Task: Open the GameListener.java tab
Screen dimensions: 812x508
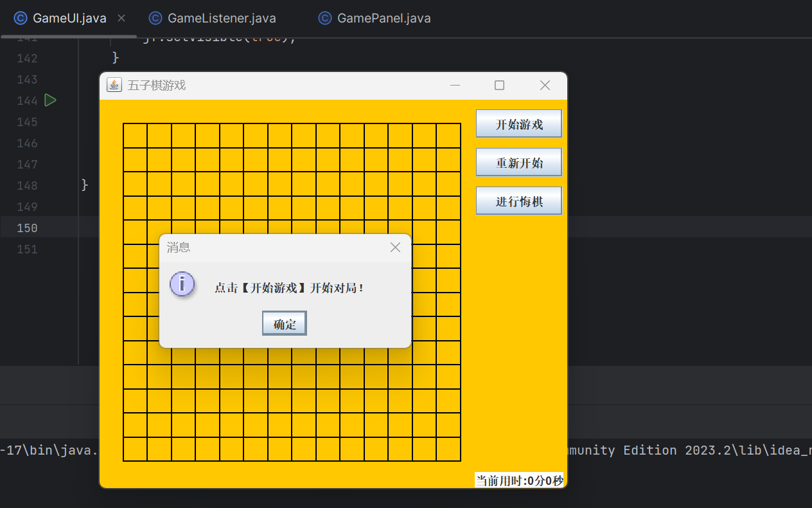Action: coord(222,18)
